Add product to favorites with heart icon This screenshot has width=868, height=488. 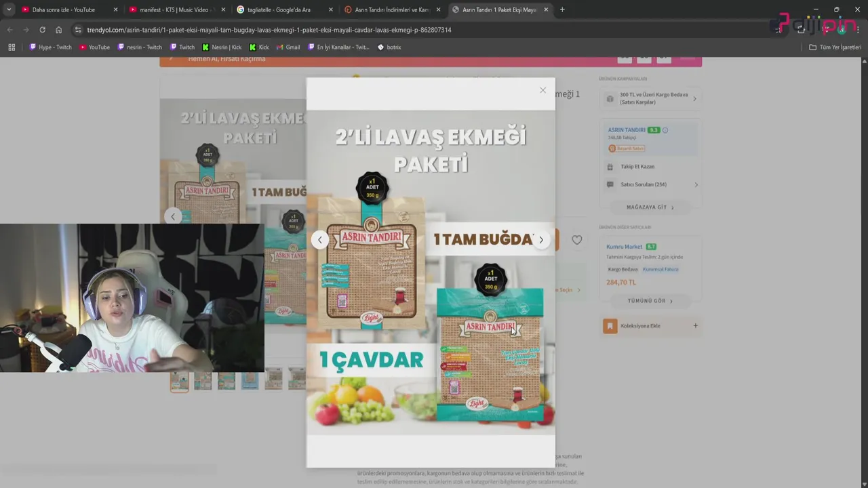[x=576, y=239]
